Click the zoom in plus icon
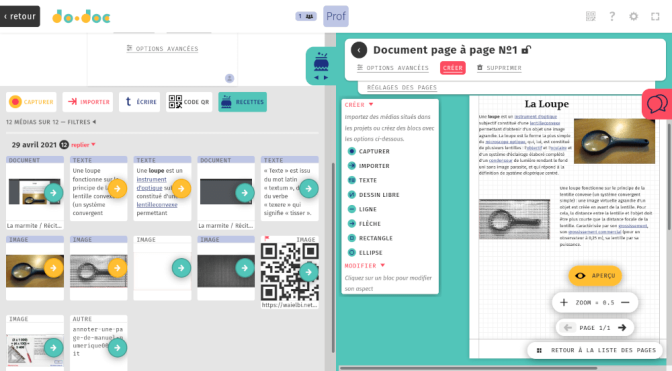Screen dimensions: 672x371 (x=564, y=302)
